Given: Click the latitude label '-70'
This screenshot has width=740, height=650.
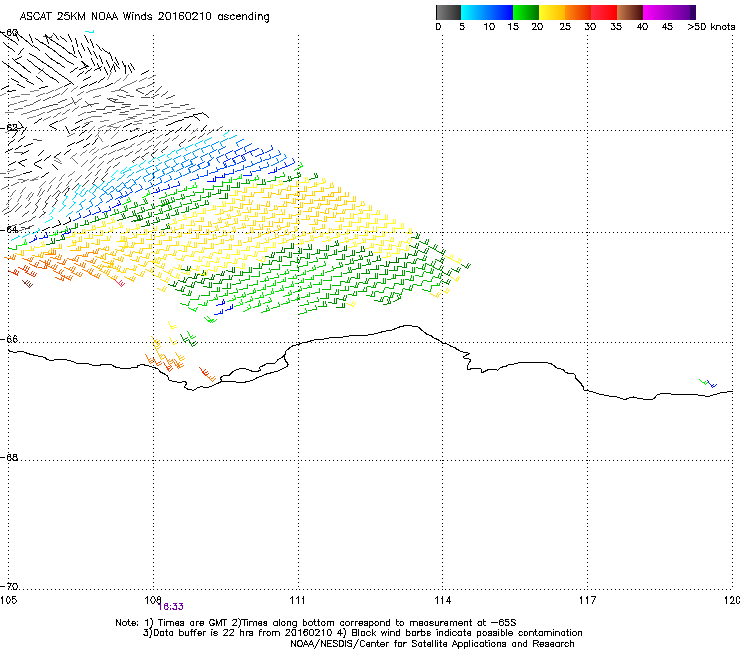Looking at the screenshot, I should coord(9,586).
